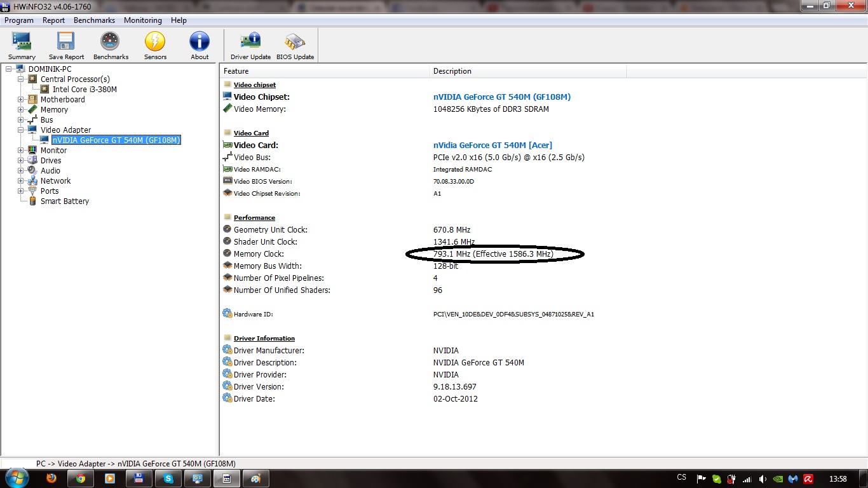The width and height of the screenshot is (868, 488).
Task: Click the Driver Version row icon
Action: coord(227,386)
